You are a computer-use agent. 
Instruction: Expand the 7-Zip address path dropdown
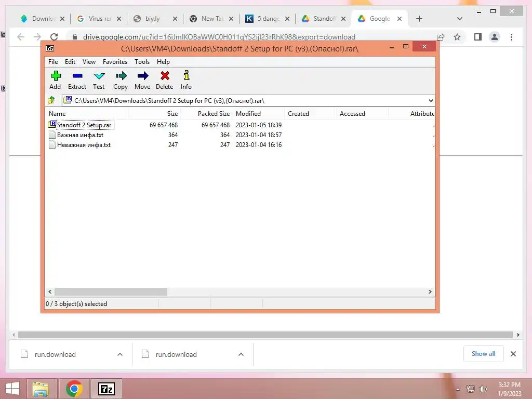[x=431, y=100]
